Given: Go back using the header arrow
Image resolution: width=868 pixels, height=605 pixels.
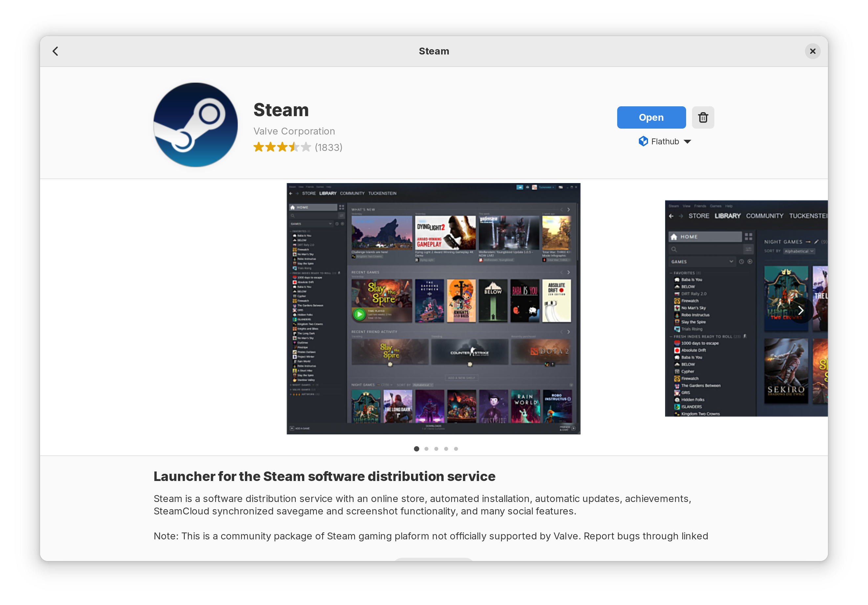Looking at the screenshot, I should [55, 51].
